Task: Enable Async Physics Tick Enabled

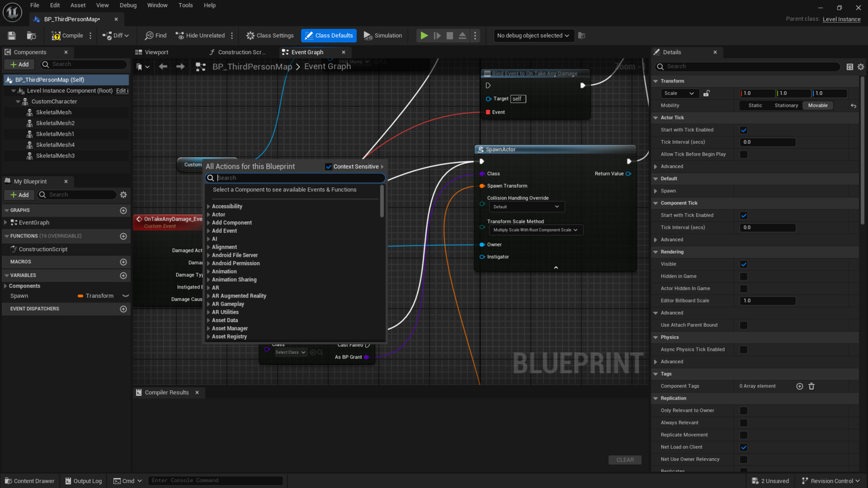Action: [x=744, y=350]
